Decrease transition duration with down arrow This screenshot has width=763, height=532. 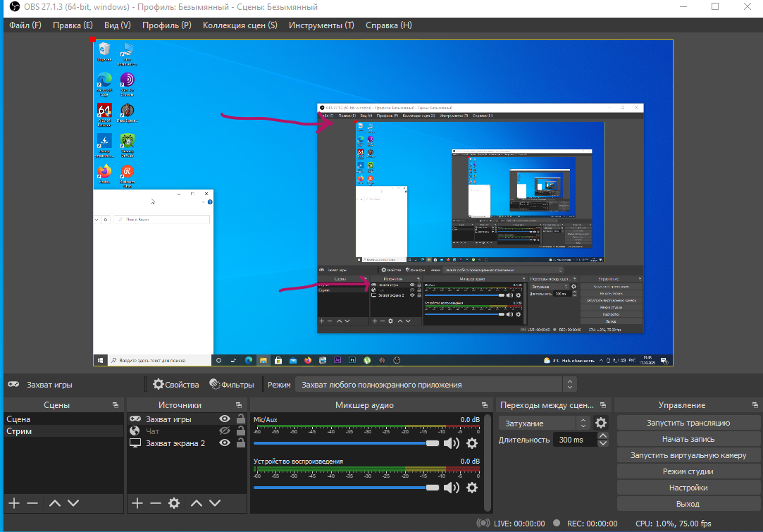pos(603,443)
